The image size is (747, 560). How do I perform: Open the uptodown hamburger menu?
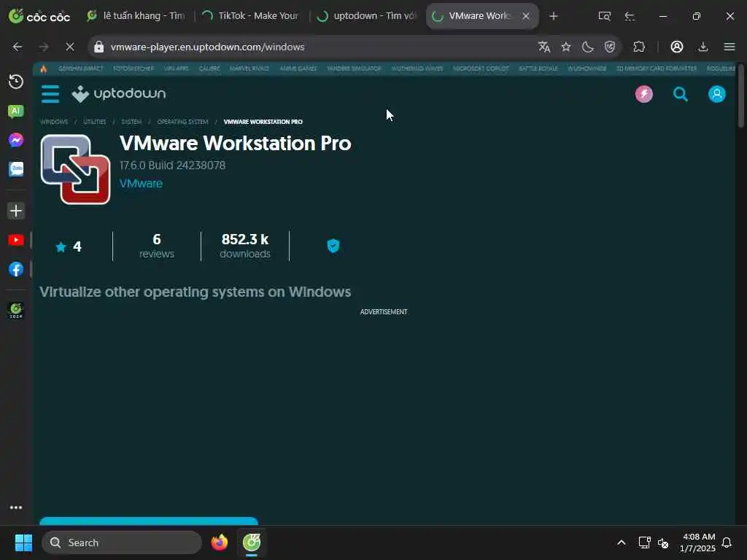(x=50, y=94)
